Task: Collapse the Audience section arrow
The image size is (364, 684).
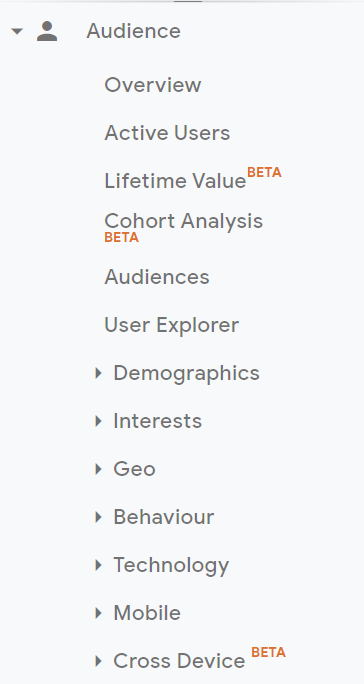Action: click(x=17, y=31)
